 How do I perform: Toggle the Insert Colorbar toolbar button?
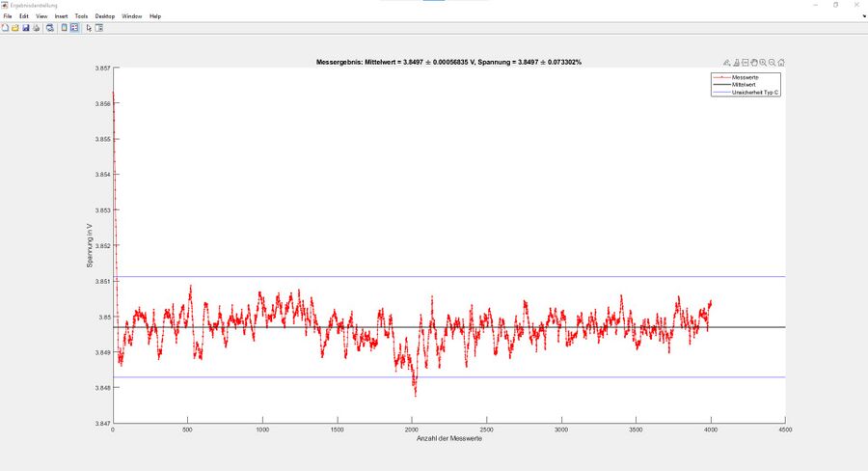coord(64,28)
